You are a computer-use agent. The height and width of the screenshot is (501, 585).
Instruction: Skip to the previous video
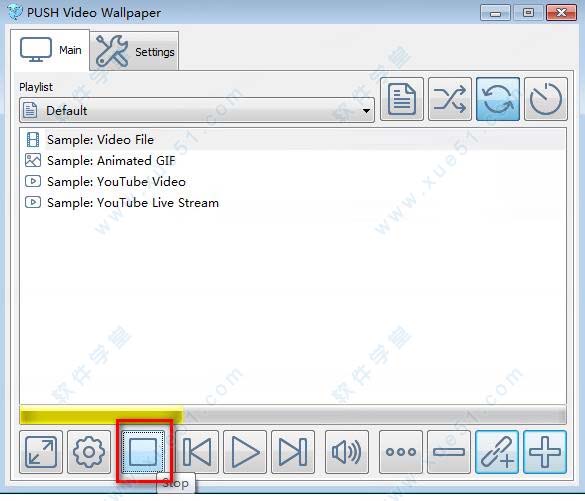(197, 452)
